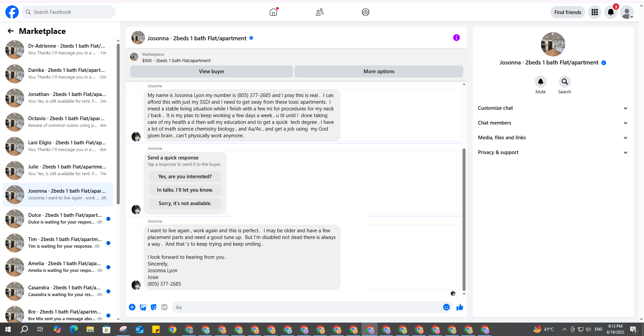Open the Amelia conversation

coord(58,267)
